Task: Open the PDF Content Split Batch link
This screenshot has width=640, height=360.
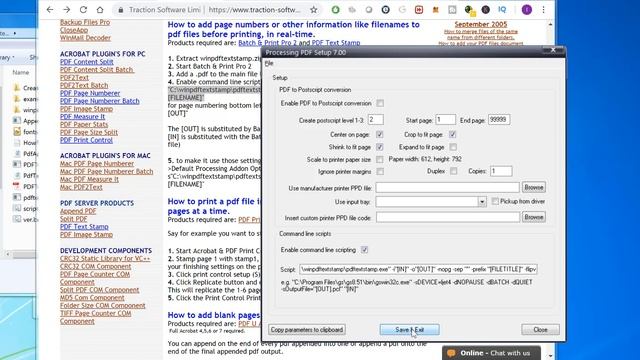Action: point(97,70)
